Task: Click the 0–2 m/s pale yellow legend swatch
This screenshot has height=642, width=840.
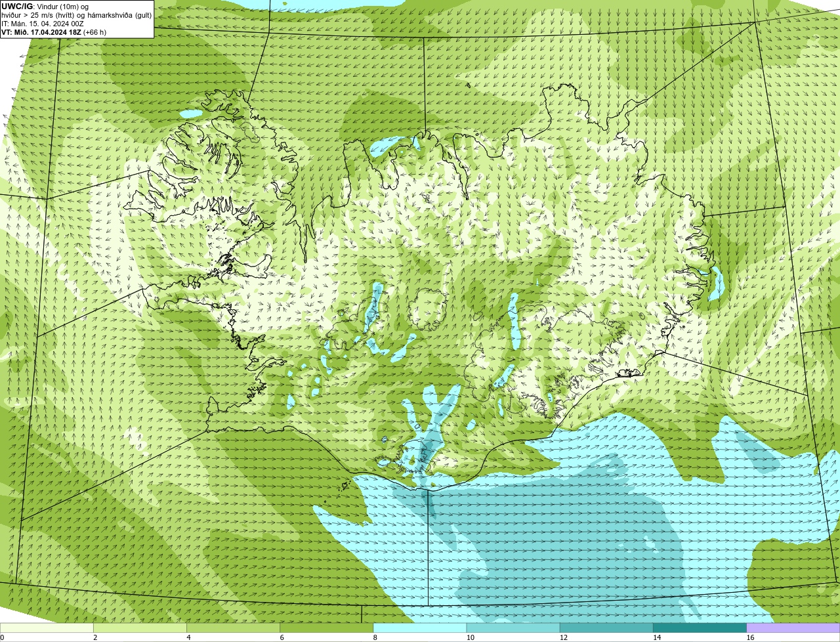Action: click(x=47, y=628)
